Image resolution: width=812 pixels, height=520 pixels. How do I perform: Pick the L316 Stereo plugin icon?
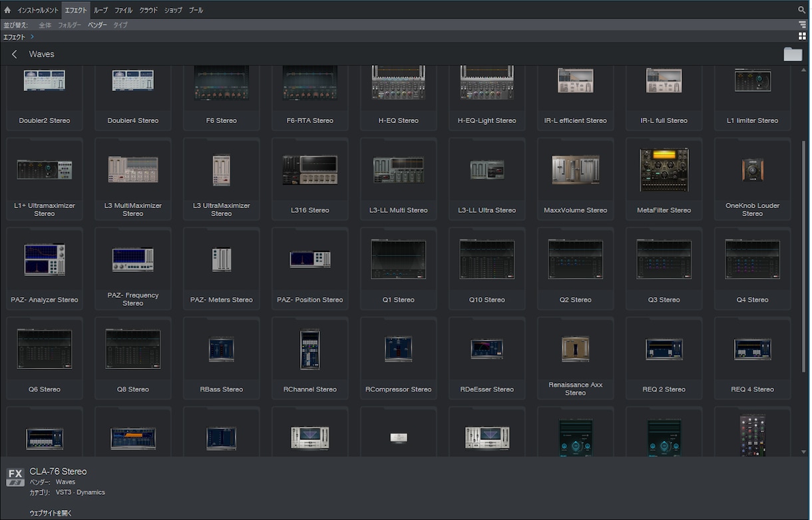[x=309, y=170]
